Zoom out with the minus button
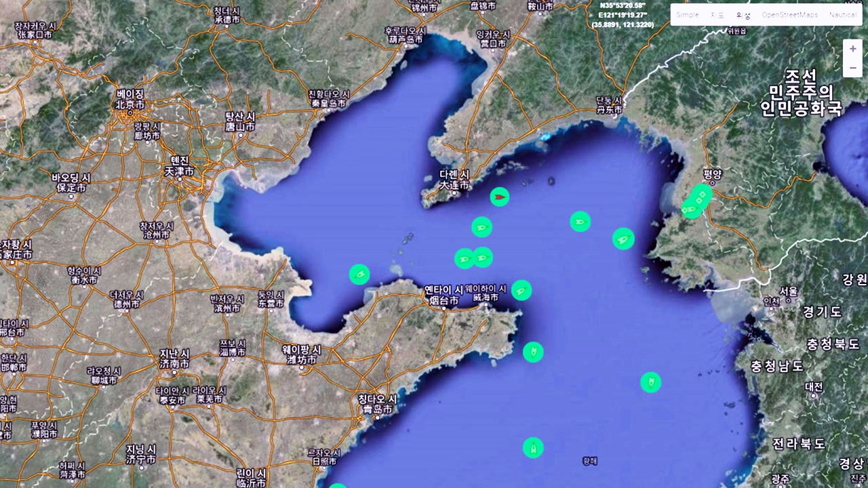 click(x=853, y=68)
